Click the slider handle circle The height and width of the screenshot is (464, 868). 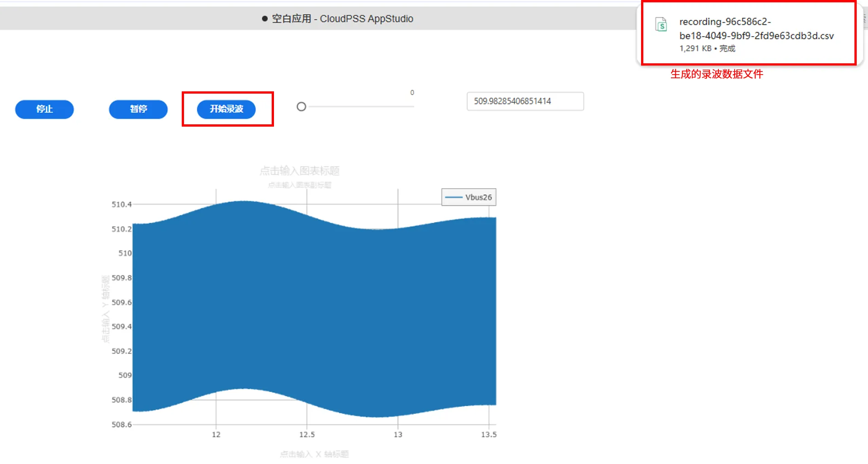302,107
